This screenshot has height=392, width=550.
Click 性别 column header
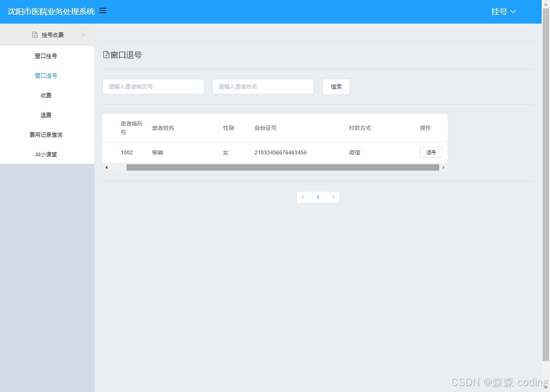coord(228,128)
